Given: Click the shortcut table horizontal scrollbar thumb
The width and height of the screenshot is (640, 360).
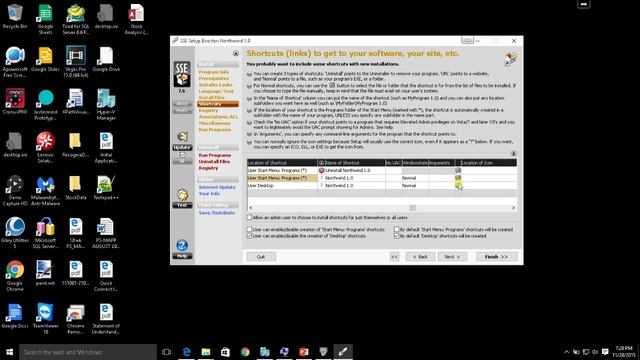Looking at the screenshot, I should [413, 208].
